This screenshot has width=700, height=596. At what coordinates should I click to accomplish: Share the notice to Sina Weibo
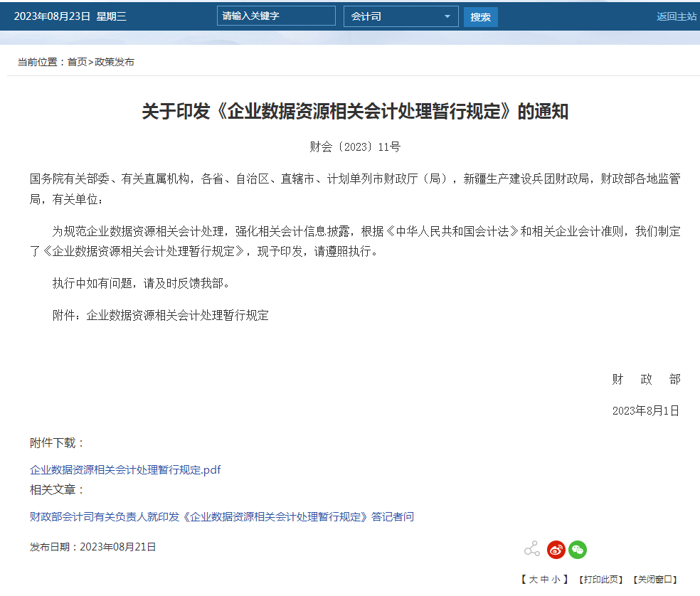click(x=556, y=549)
